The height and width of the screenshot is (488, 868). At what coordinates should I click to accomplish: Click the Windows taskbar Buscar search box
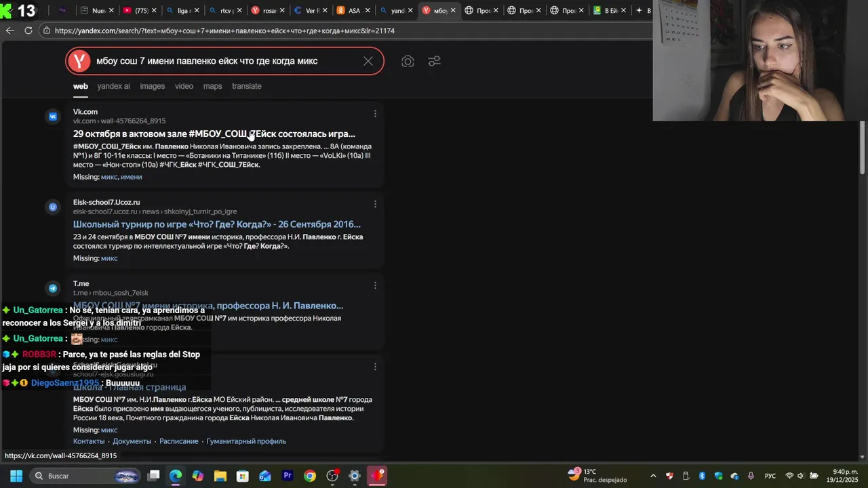pos(86,476)
